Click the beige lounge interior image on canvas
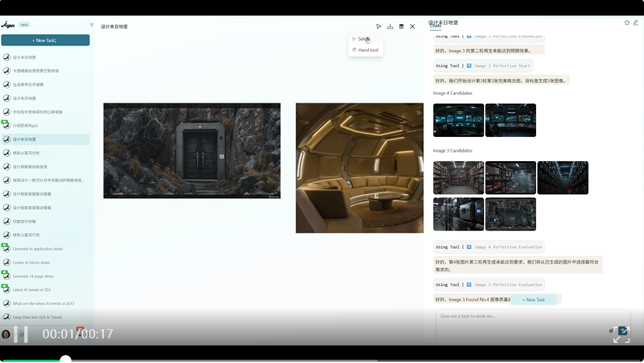The image size is (644, 363). 359,168
